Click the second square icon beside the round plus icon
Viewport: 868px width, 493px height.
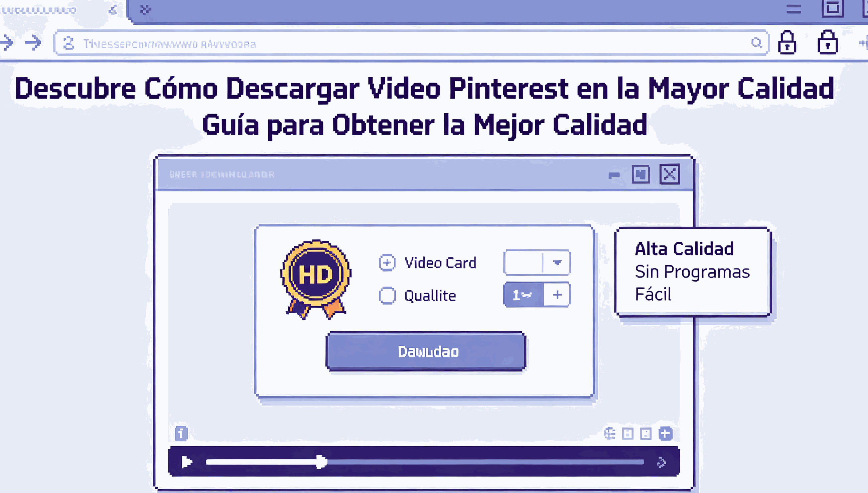pyautogui.click(x=646, y=434)
